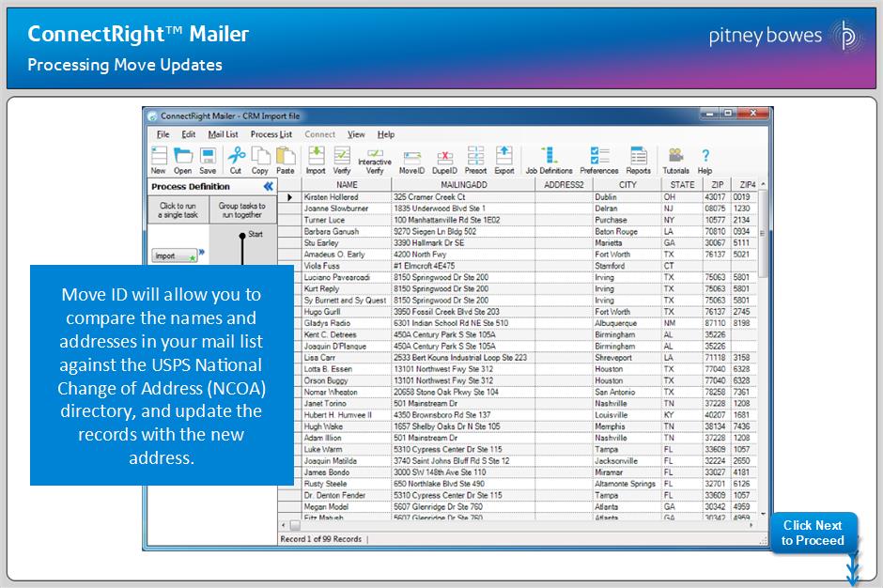
Task: Save the list using the Save icon
Action: coord(208,160)
